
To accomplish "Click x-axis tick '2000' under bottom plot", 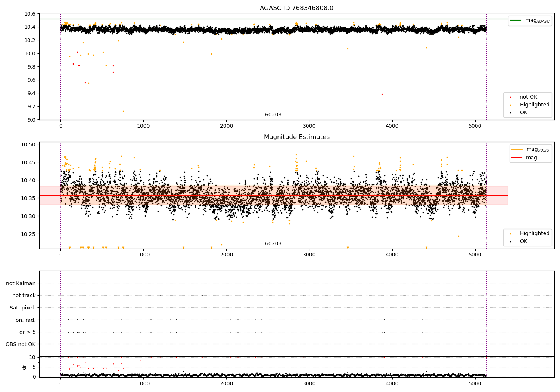I will (226, 383).
